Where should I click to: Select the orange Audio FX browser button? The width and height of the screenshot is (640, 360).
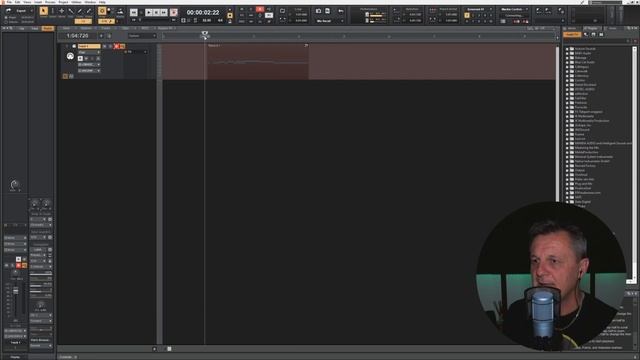[x=572, y=35]
